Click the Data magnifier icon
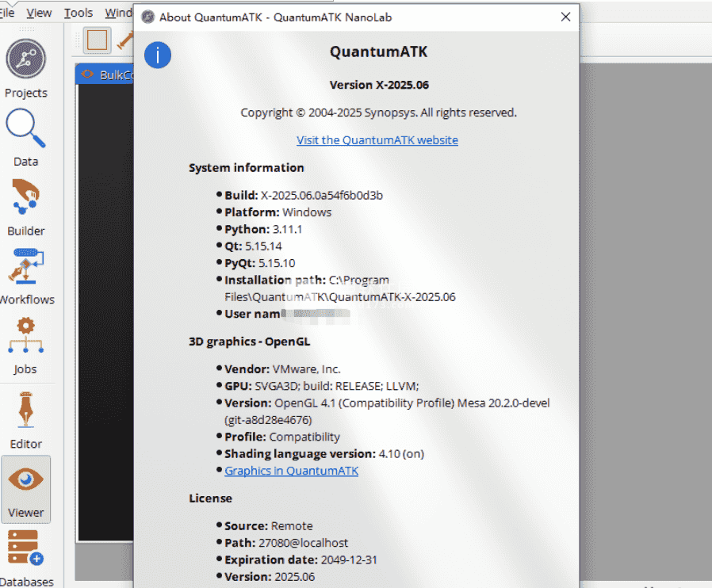The width and height of the screenshot is (712, 588). [25, 136]
